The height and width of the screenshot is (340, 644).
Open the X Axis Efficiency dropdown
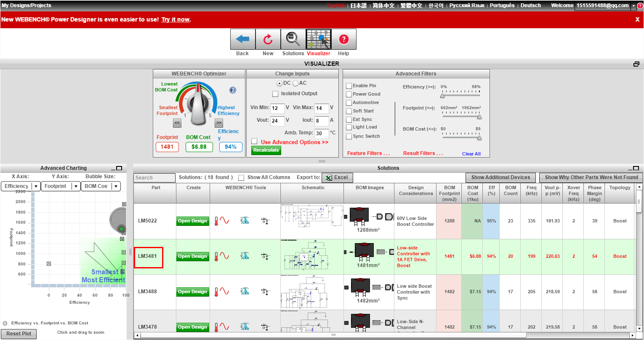pos(21,186)
